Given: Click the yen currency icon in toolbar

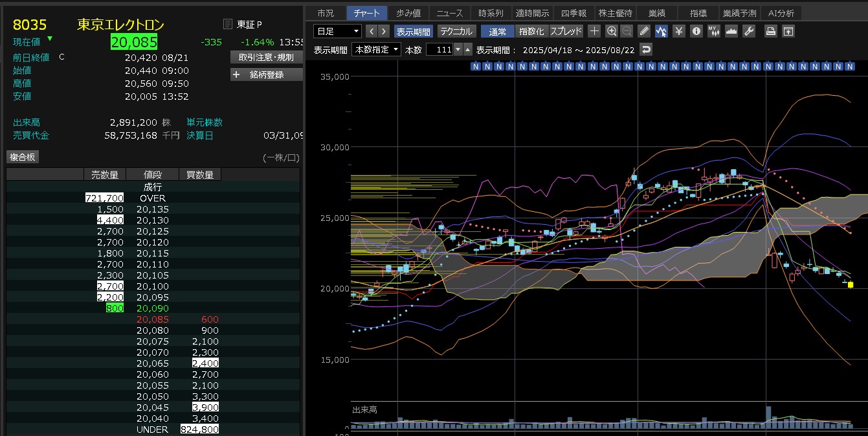Looking at the screenshot, I should coord(679,31).
